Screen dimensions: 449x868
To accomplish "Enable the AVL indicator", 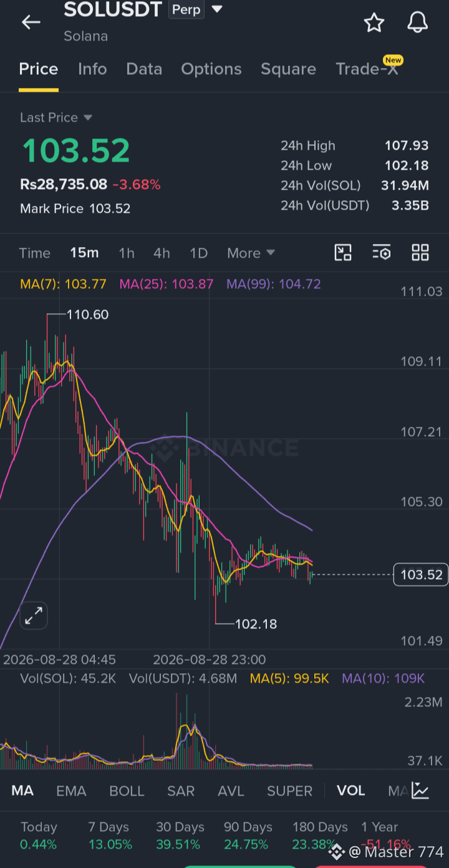I will point(231,791).
